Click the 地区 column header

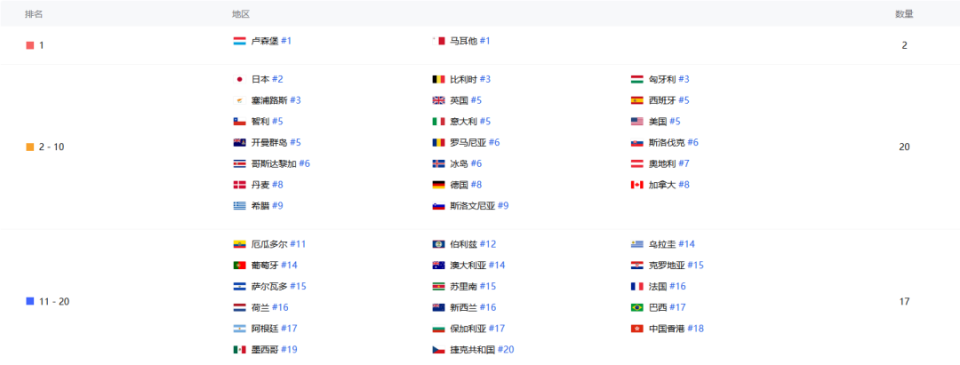(241, 14)
